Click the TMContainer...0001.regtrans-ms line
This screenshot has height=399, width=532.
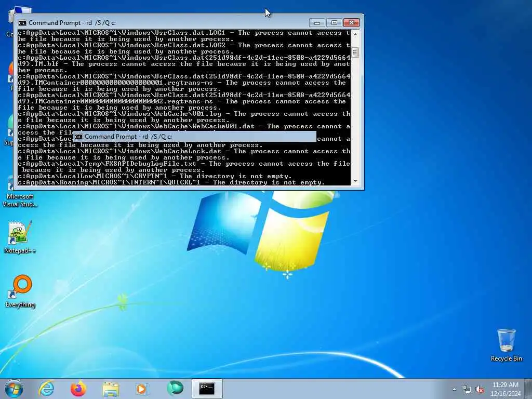pyautogui.click(x=184, y=83)
